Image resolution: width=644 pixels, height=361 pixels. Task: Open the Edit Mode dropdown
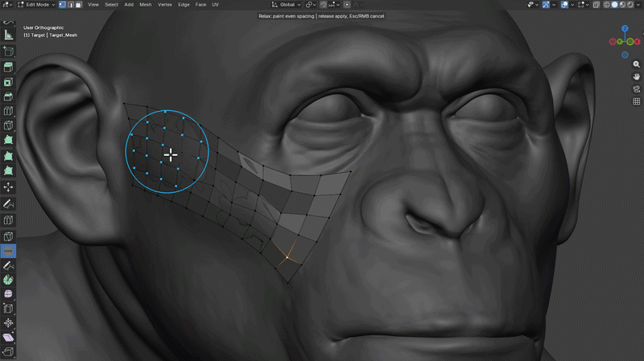tap(36, 5)
